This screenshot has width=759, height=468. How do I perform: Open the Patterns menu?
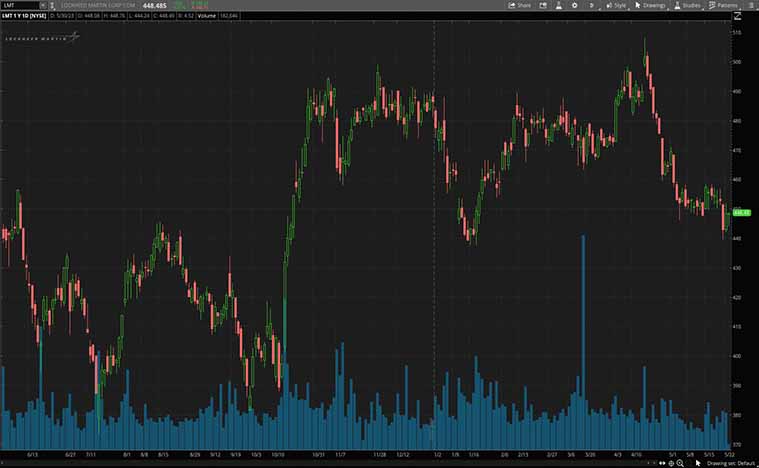[x=723, y=5]
